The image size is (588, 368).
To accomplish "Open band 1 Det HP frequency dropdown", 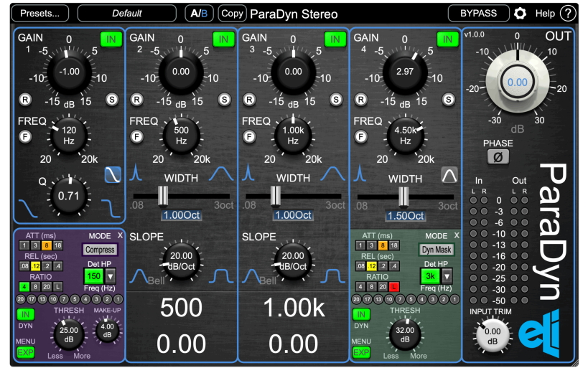I will pyautogui.click(x=110, y=276).
